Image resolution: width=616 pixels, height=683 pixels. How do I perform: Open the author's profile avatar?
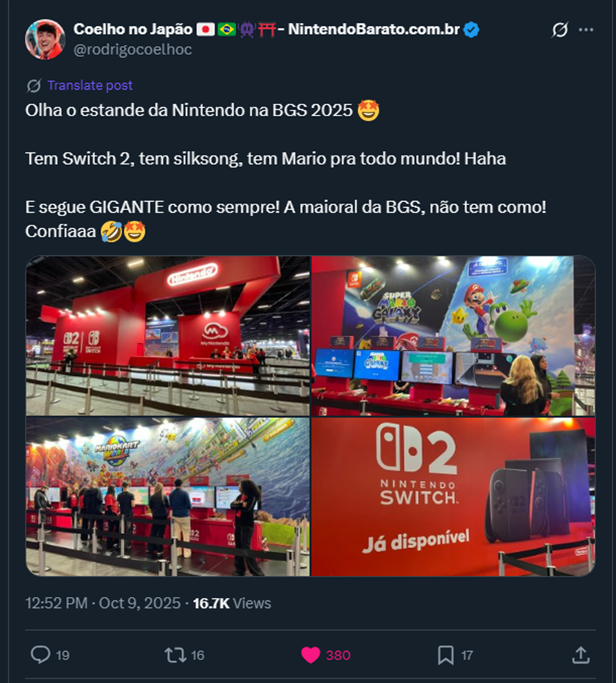[x=45, y=39]
